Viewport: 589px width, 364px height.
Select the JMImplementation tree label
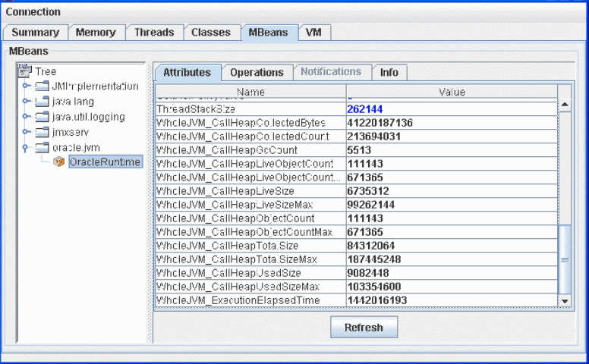[95, 86]
